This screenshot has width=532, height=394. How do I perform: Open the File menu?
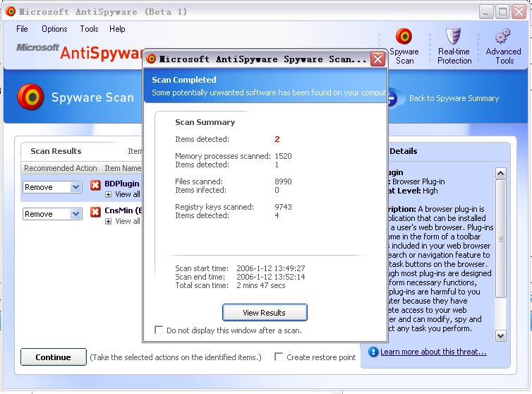[x=22, y=29]
